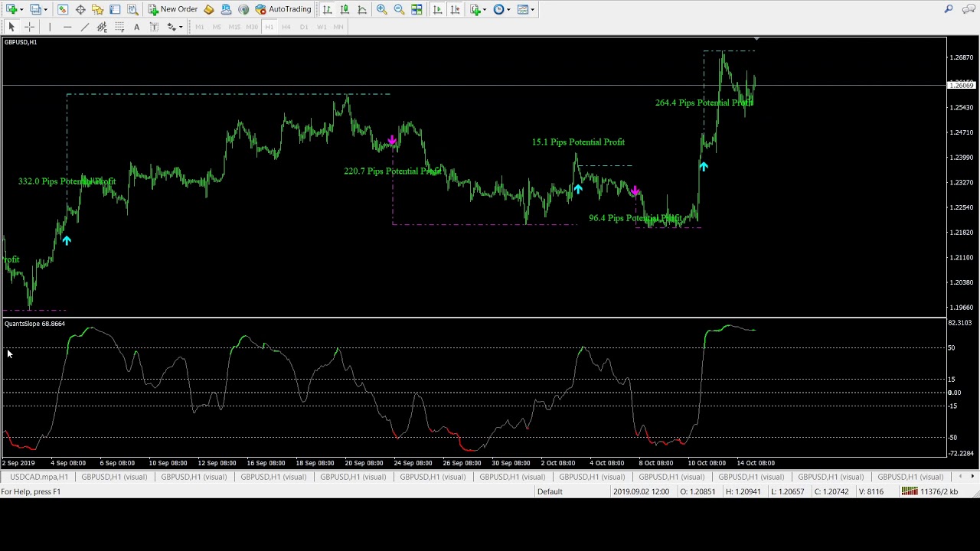980x551 pixels.
Task: Click the signals broadcast icon
Action: tap(243, 9)
